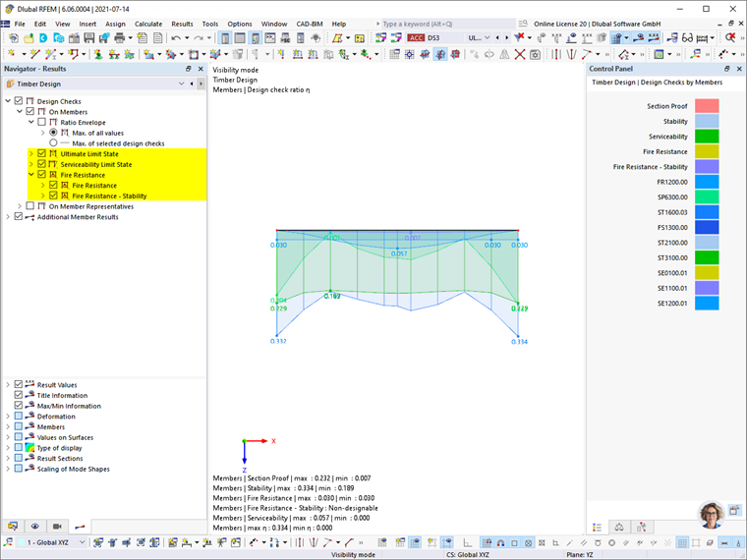Click the magnifier with red X icon
The image size is (747, 560).
730,38
